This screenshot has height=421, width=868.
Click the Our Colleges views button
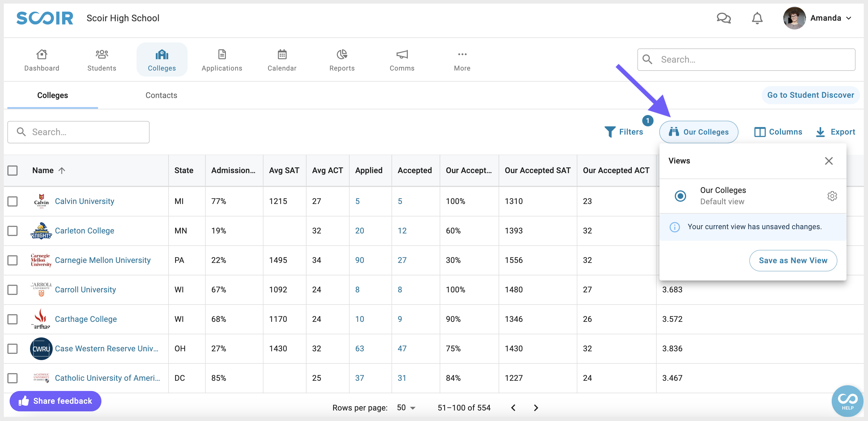click(x=699, y=132)
